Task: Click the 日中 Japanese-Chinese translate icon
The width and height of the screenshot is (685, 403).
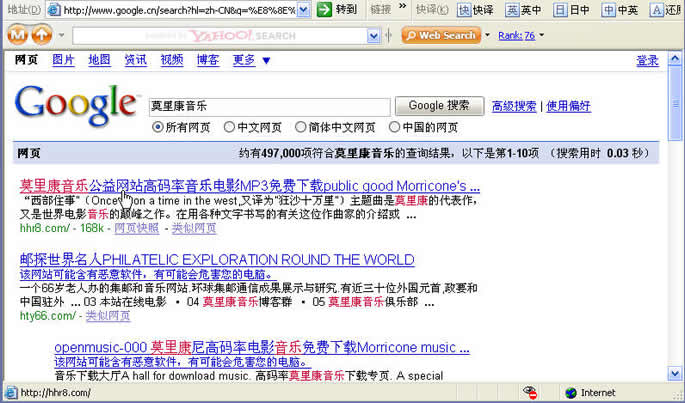Action: click(x=560, y=10)
